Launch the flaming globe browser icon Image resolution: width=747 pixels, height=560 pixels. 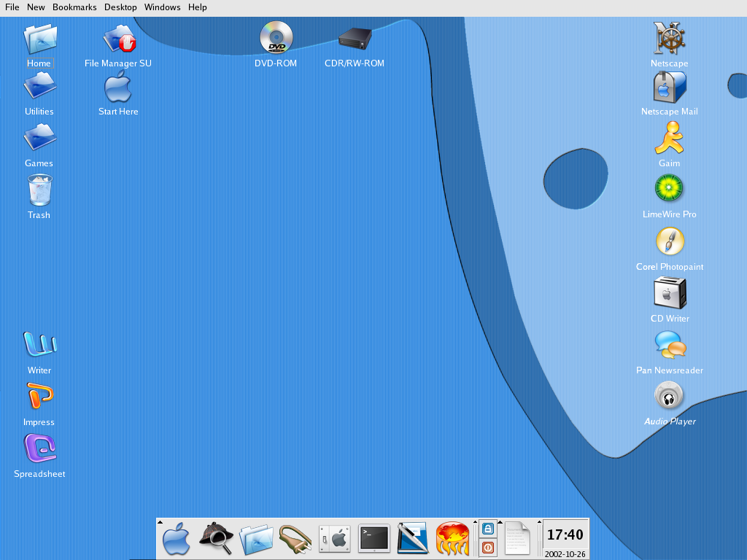(x=452, y=539)
